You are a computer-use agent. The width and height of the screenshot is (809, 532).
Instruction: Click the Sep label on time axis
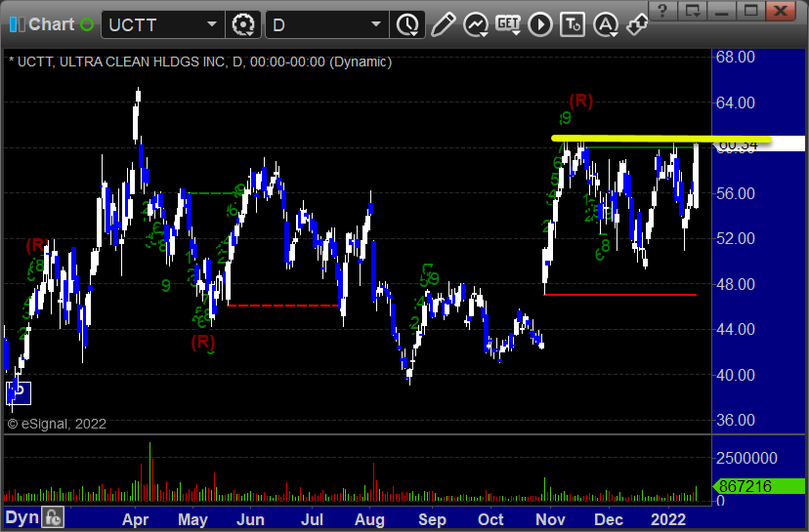432,519
